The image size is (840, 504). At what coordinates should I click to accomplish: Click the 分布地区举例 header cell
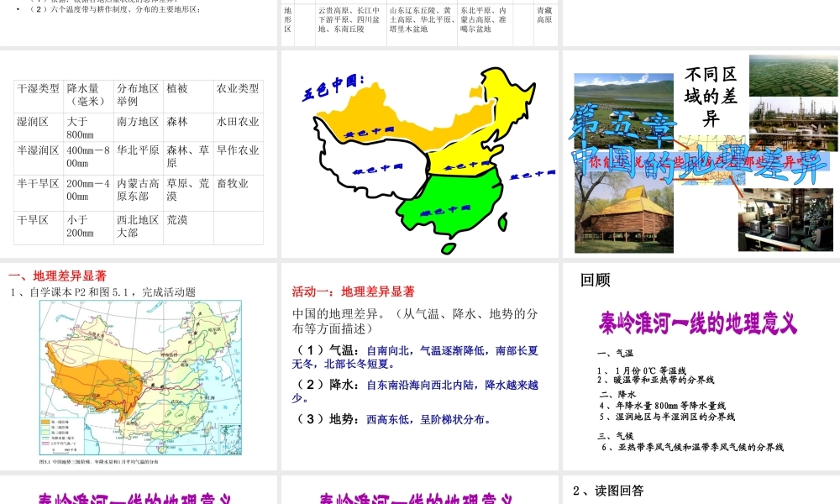point(139,96)
